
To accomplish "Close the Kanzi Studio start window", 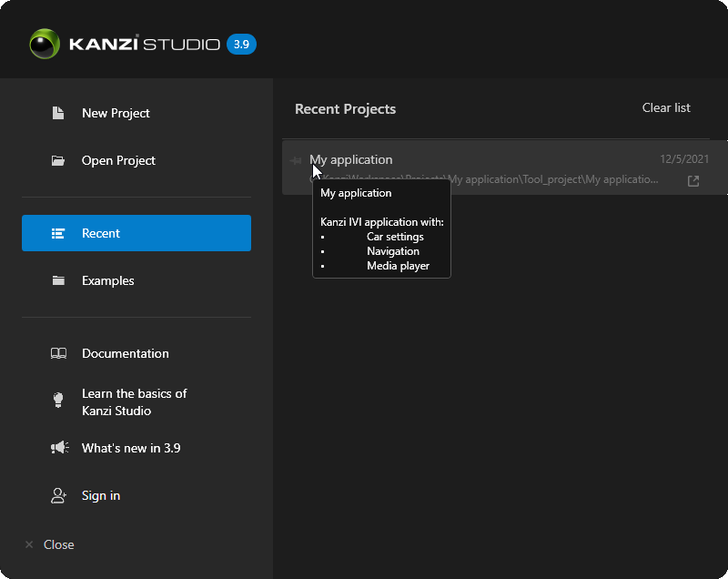I will click(50, 544).
